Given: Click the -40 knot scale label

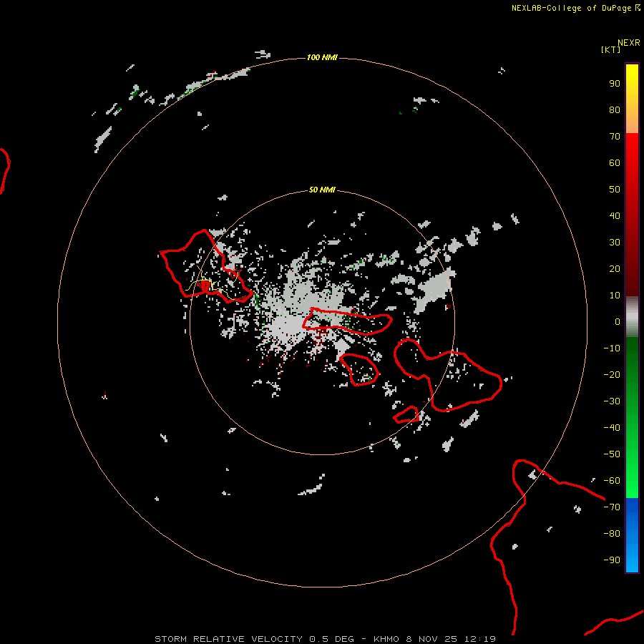Looking at the screenshot, I should (x=612, y=428).
